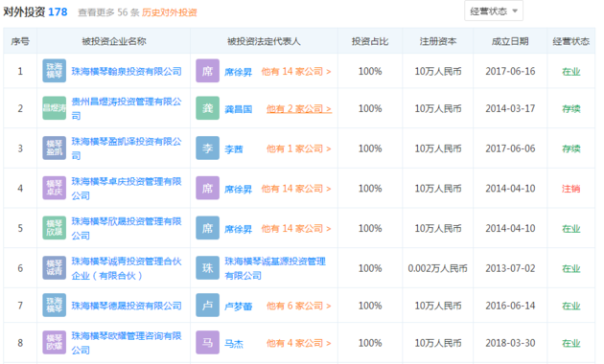Screen dimensions: 604x364
Task: Open legal representative 卢梦蕾 profile
Action: pyautogui.click(x=239, y=307)
